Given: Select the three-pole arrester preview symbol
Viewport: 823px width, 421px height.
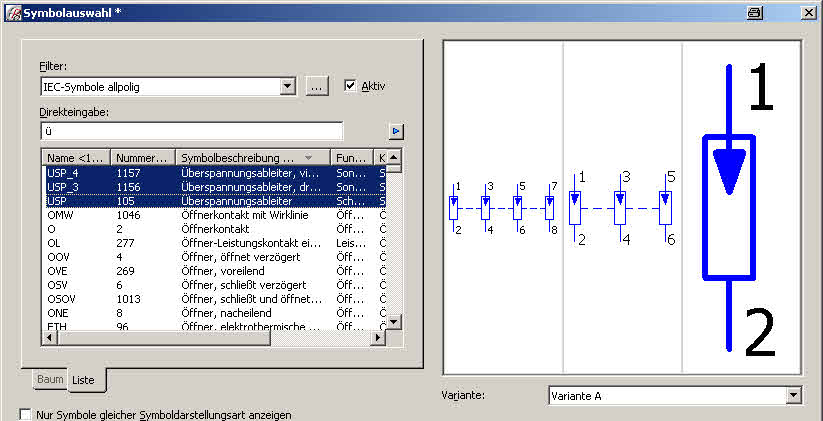Looking at the screenshot, I should coord(622,208).
